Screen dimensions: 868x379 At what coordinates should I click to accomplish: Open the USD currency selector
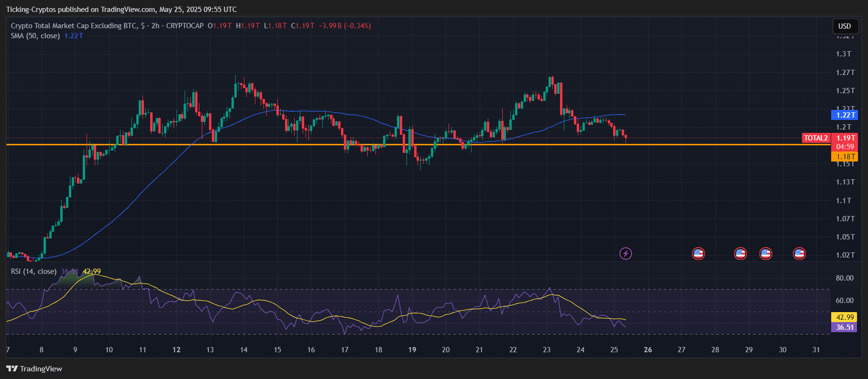pos(845,26)
